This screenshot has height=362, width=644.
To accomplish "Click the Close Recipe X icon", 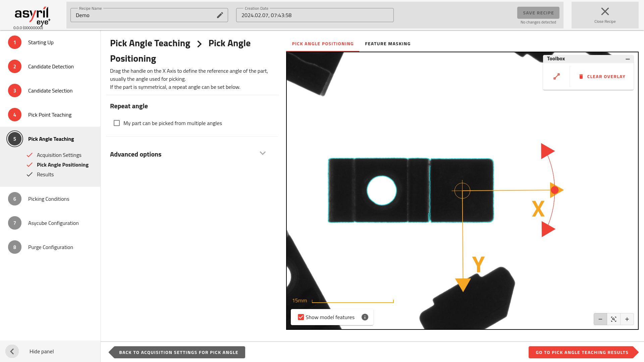I will (x=605, y=12).
